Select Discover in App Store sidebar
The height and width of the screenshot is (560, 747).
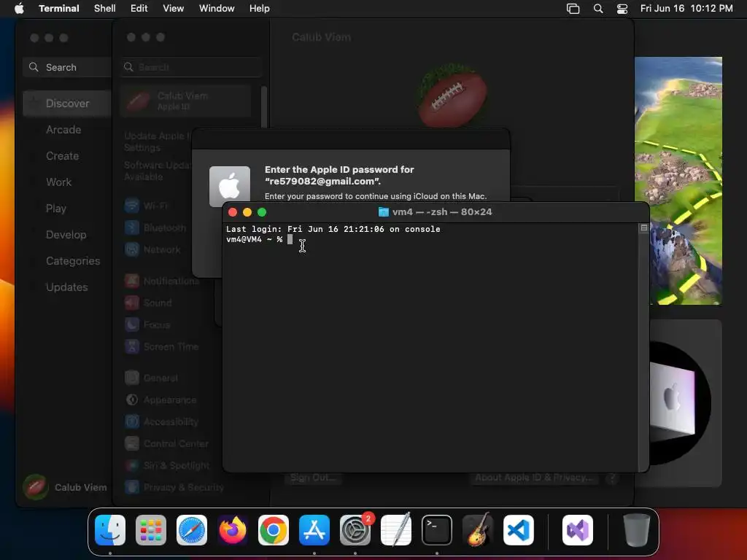click(67, 104)
